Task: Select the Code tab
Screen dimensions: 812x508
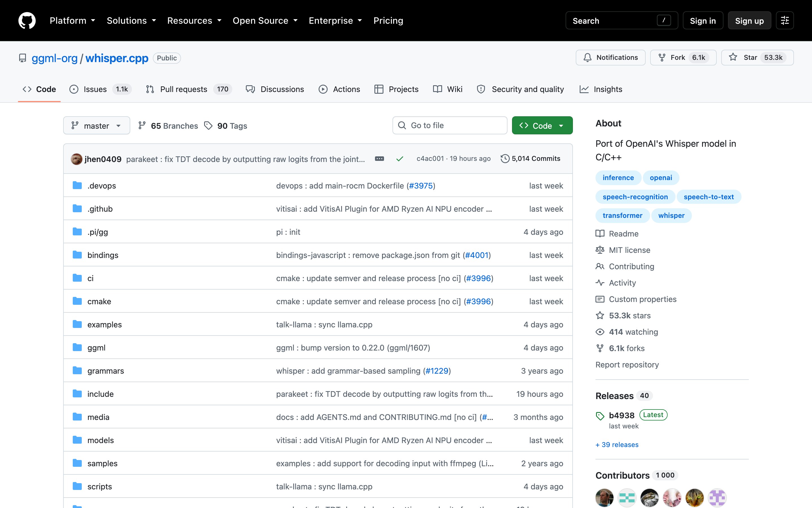Action: pos(39,89)
